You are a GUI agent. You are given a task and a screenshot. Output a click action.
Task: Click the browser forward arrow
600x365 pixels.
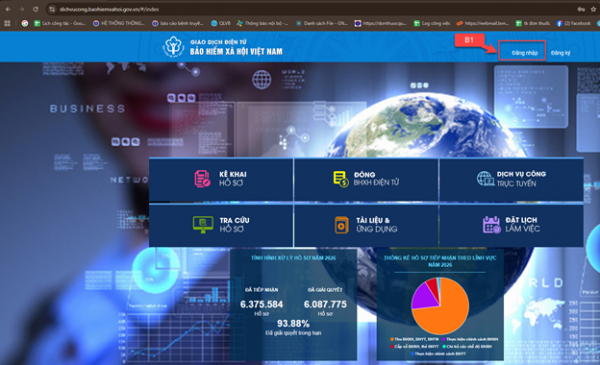(22, 9)
